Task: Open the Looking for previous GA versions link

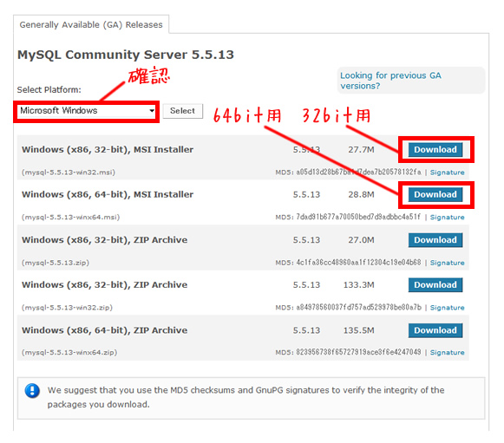Action: tap(390, 81)
